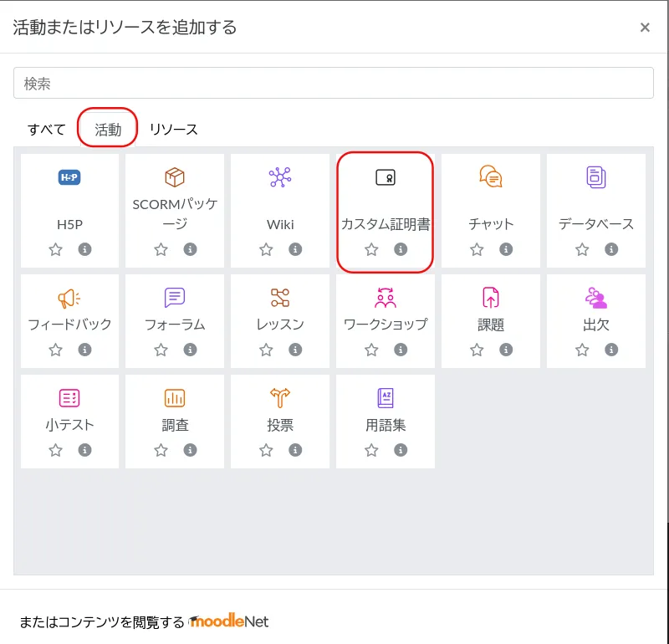Click the 検索 search field
669x644 pixels.
(x=334, y=83)
